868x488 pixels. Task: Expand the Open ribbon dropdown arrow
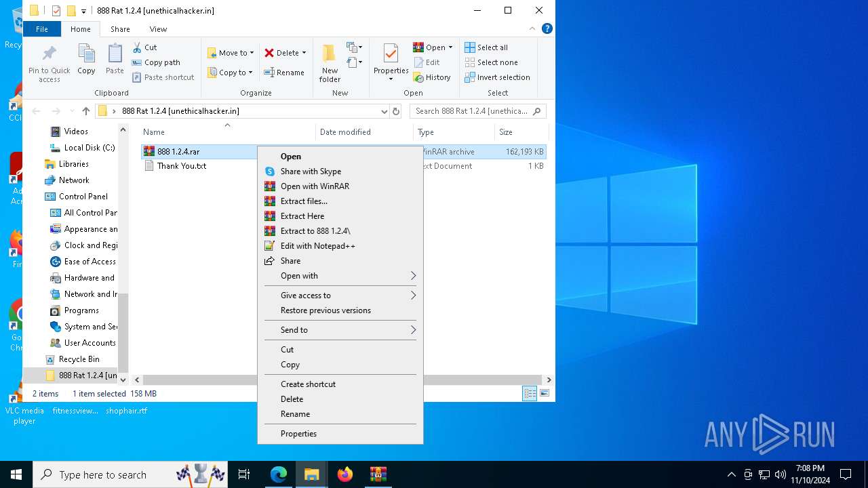coord(450,47)
